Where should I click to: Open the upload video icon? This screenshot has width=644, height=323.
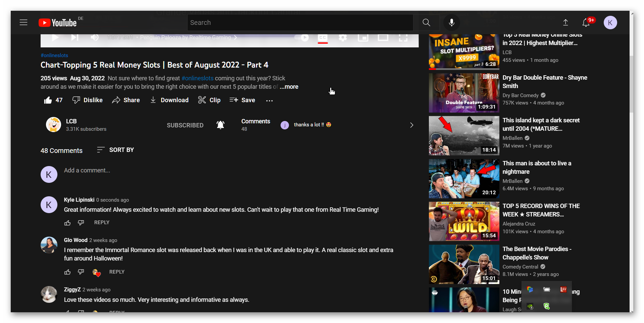565,23
